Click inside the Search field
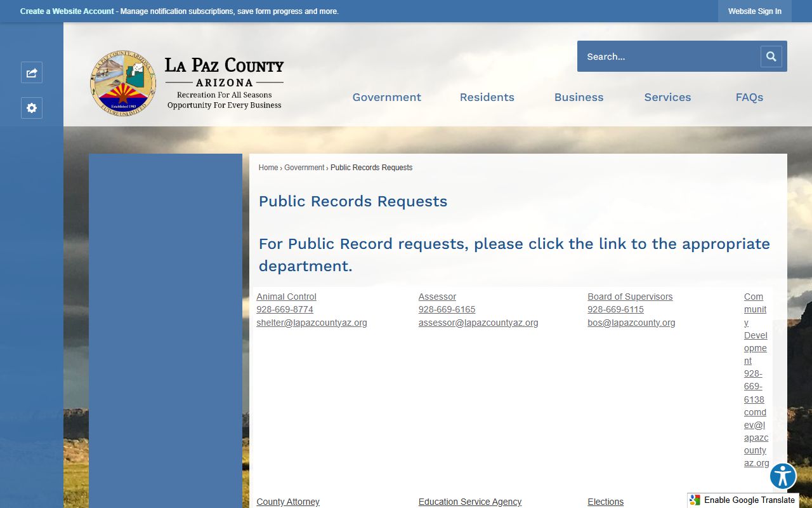The image size is (812, 508). coord(669,57)
